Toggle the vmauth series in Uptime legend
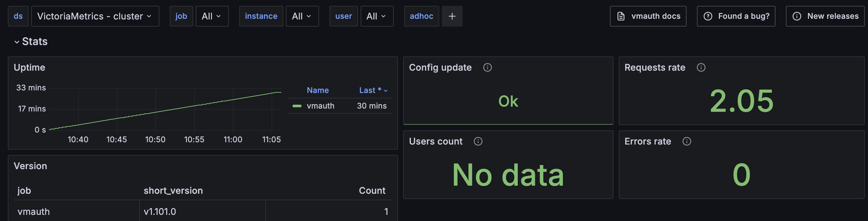The width and height of the screenshot is (868, 221). (x=320, y=106)
